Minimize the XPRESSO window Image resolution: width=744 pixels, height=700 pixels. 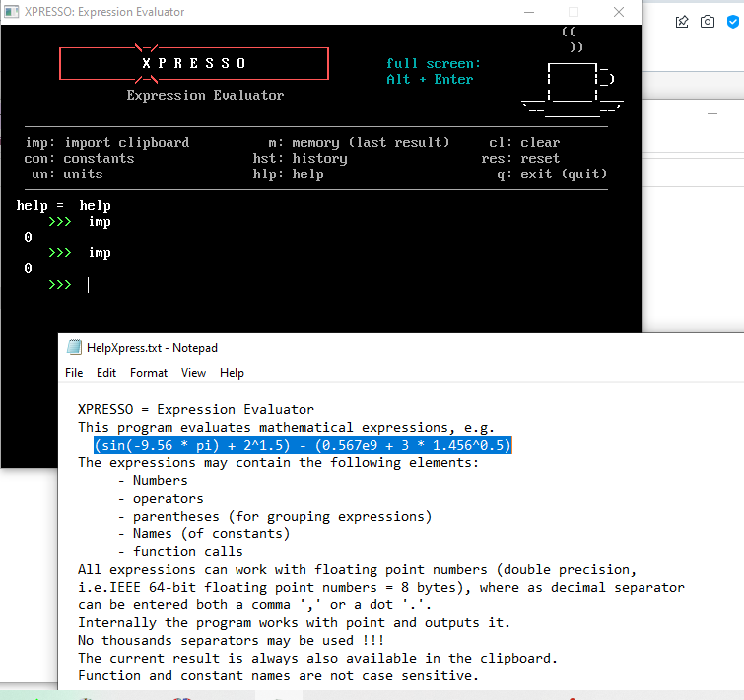tap(529, 12)
